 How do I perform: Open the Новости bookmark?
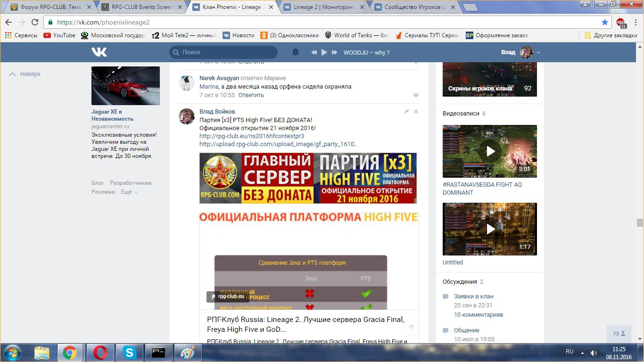(x=239, y=35)
